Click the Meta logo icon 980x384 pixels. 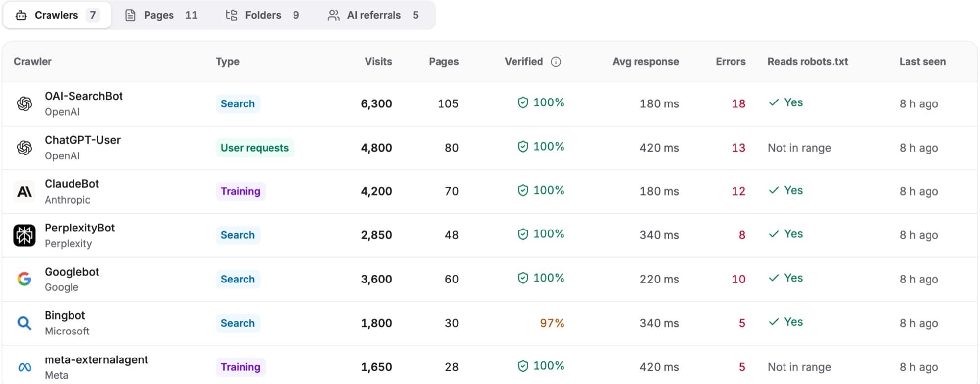pyautogui.click(x=24, y=367)
